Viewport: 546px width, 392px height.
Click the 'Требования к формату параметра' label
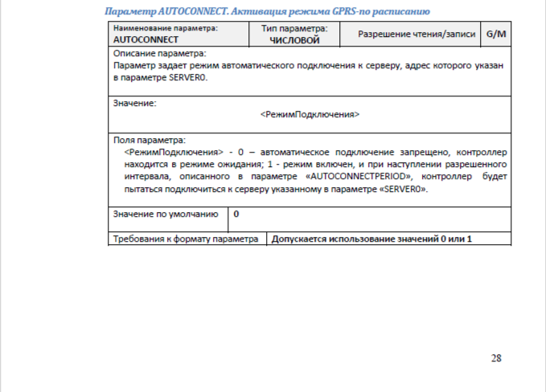pyautogui.click(x=186, y=239)
